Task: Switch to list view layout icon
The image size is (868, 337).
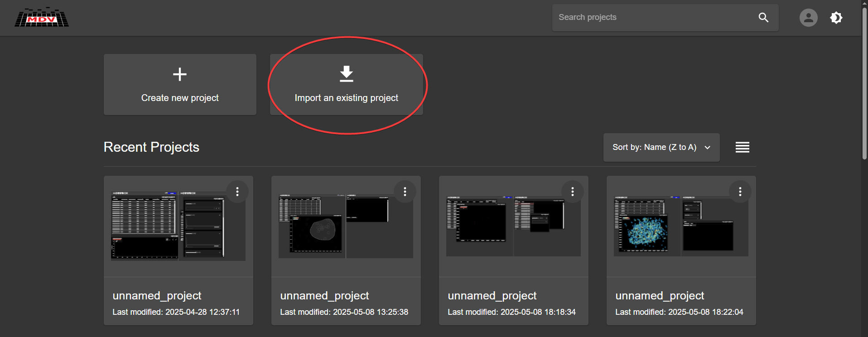Action: [742, 147]
